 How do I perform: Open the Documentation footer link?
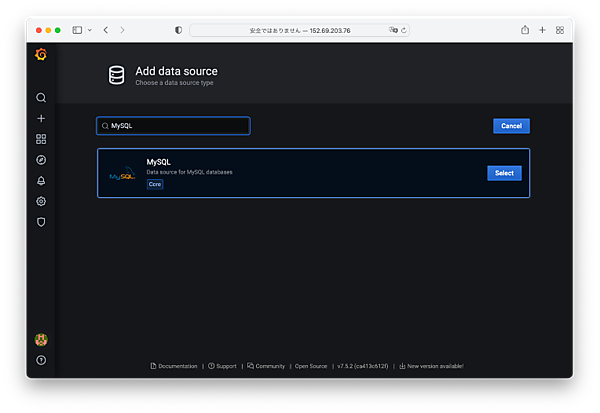tap(174, 366)
